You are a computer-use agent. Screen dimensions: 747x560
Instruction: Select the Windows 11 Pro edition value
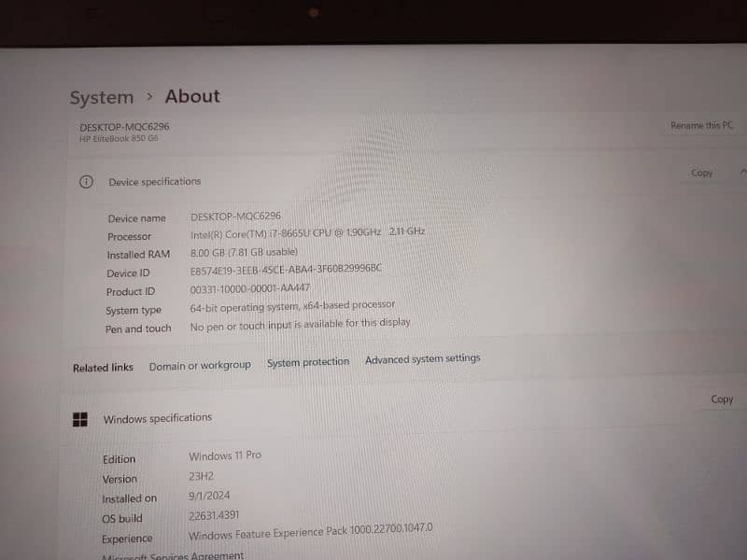[225, 455]
